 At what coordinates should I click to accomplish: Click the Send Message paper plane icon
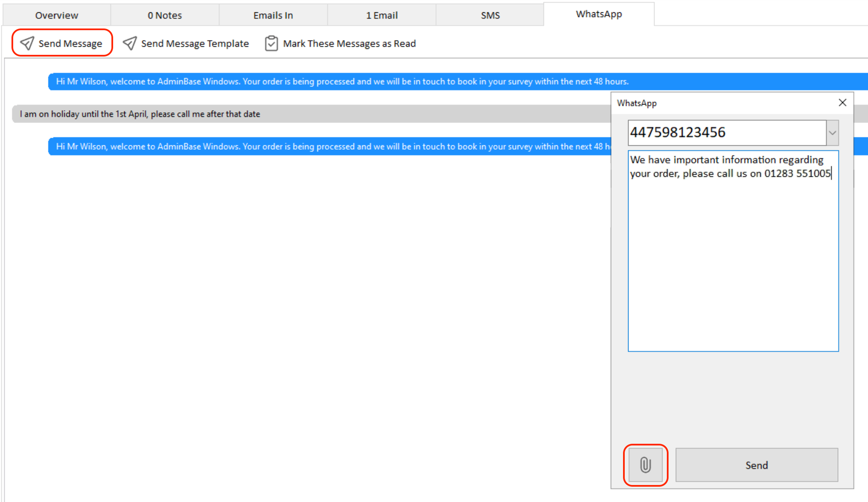(x=27, y=43)
